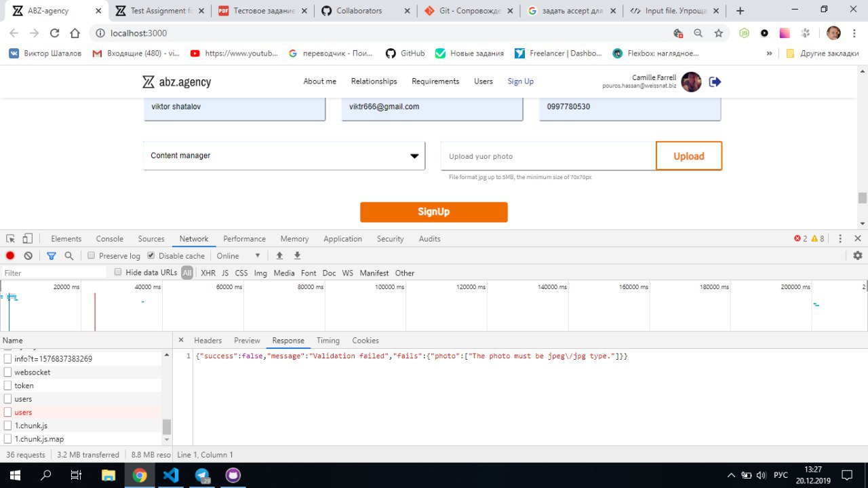Clear the network log
This screenshot has height=488, width=868.
tap(28, 256)
